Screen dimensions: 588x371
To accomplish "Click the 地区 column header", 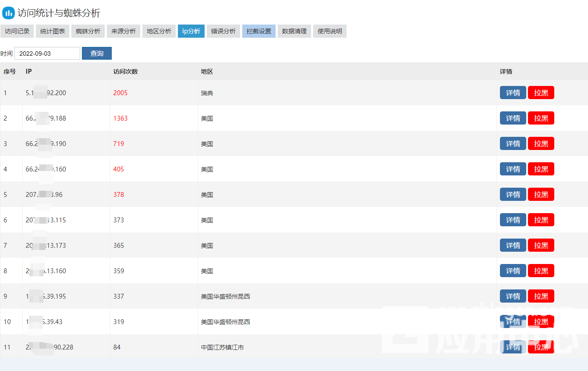I will [207, 71].
